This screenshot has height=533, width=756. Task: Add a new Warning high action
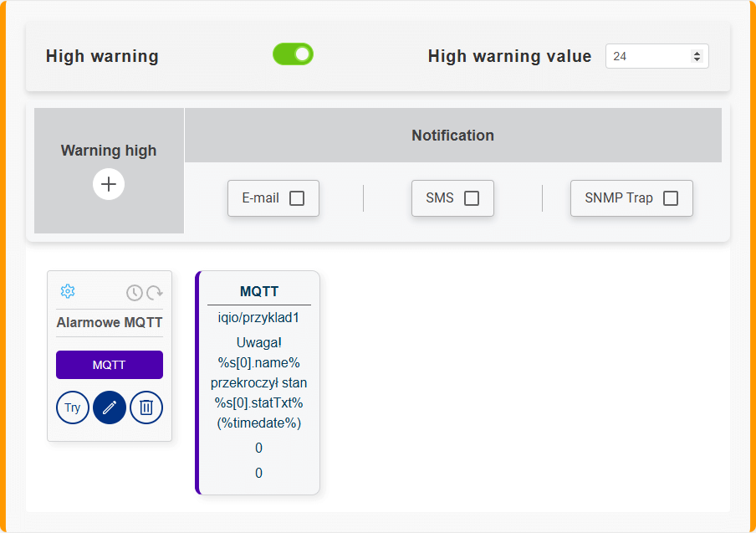[x=109, y=184]
